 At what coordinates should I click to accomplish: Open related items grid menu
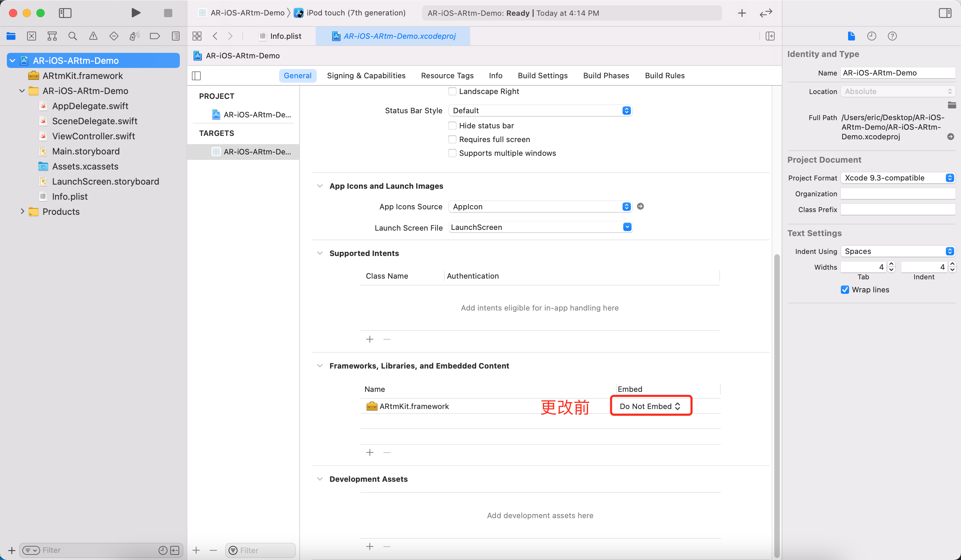click(x=197, y=36)
